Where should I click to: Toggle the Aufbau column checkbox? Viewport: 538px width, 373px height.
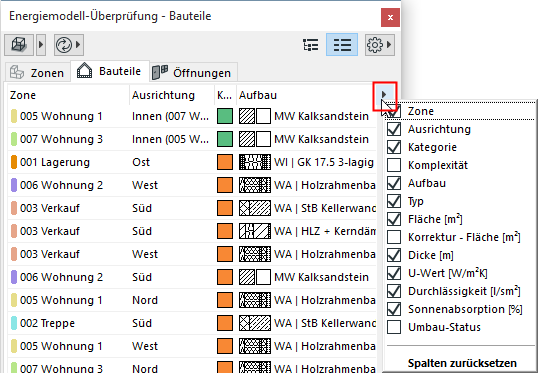click(394, 183)
